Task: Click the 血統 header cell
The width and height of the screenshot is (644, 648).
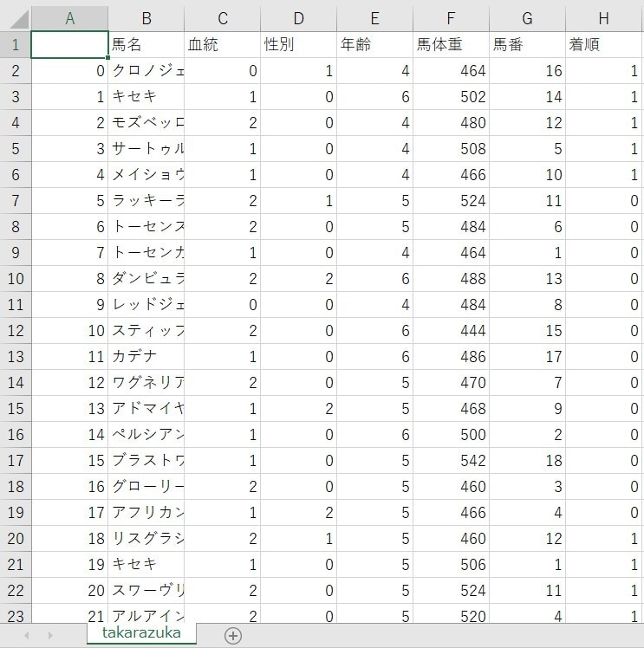Action: pos(223,45)
